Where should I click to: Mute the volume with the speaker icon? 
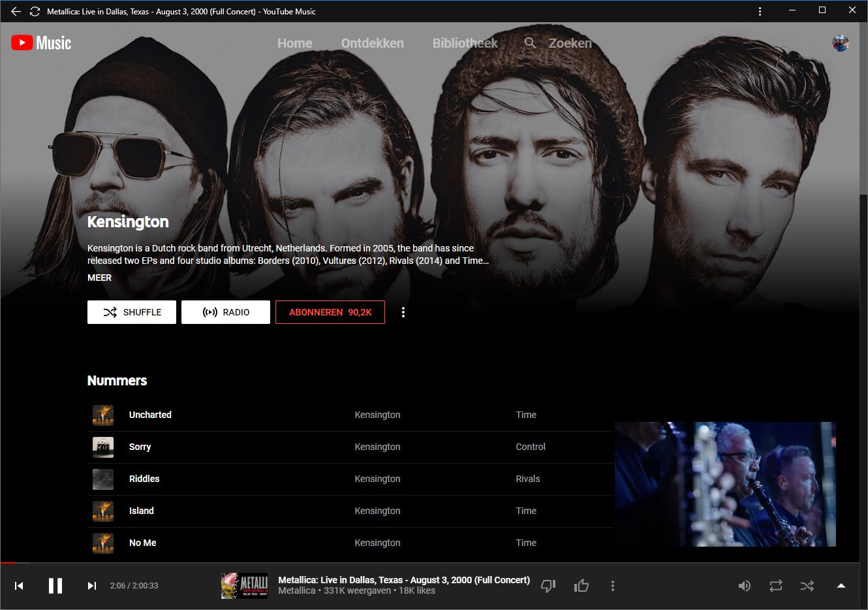(745, 586)
